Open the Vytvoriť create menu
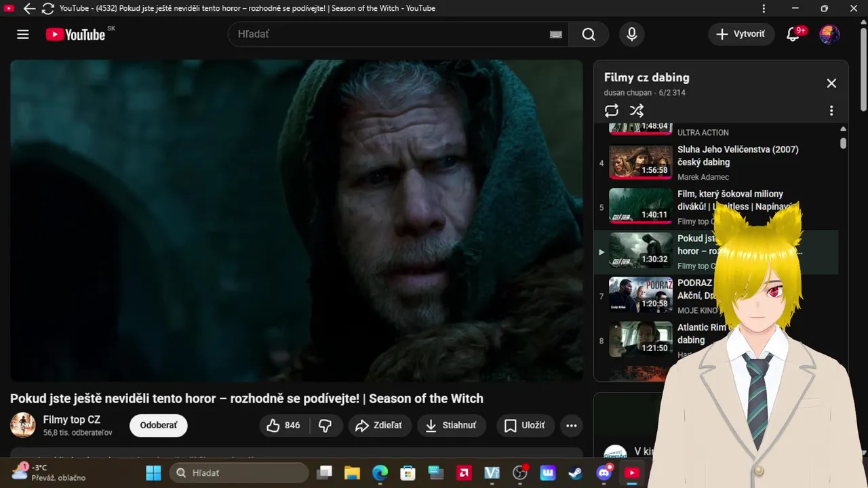 click(741, 35)
